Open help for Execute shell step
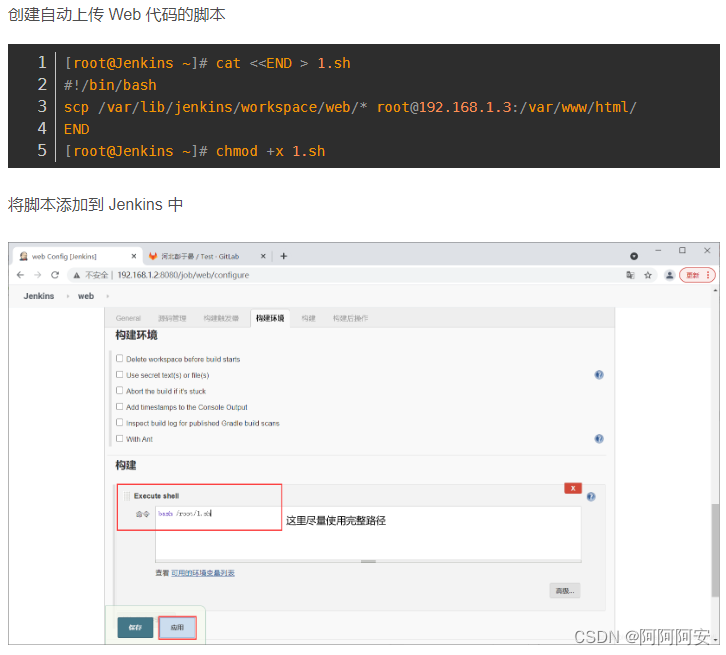 591,497
